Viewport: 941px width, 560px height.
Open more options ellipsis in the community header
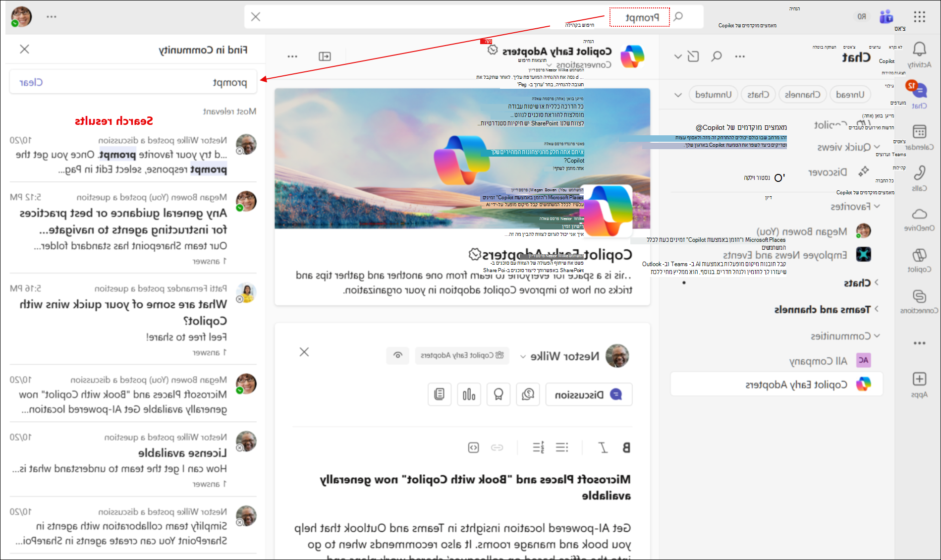[292, 56]
